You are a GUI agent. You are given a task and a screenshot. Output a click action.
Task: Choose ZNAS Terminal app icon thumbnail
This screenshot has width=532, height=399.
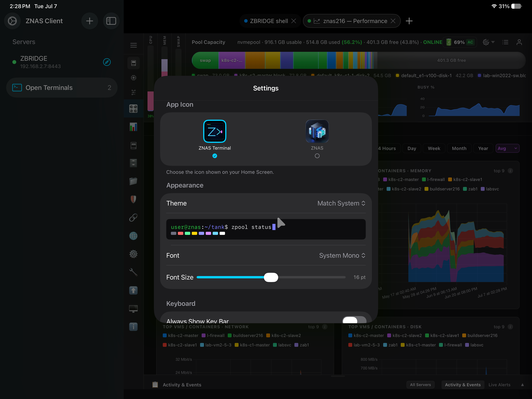point(215,131)
